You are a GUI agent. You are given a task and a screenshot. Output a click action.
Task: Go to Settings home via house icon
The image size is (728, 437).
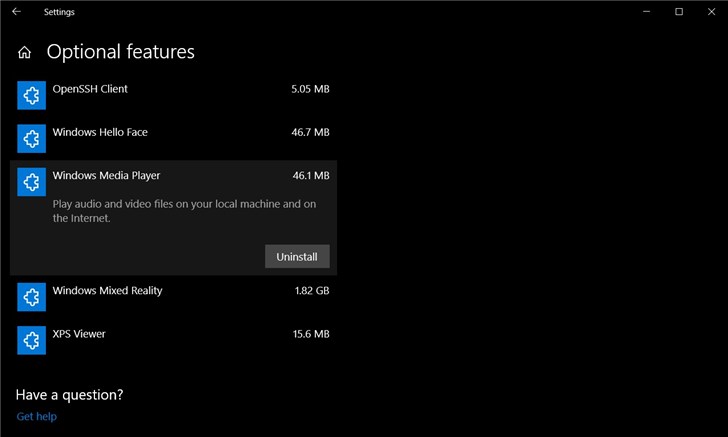[24, 52]
